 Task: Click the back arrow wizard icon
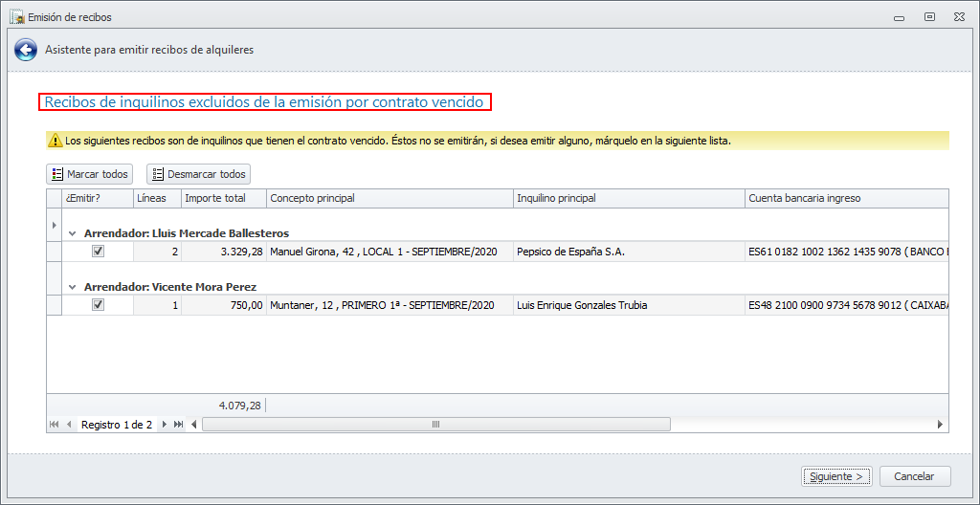click(26, 50)
